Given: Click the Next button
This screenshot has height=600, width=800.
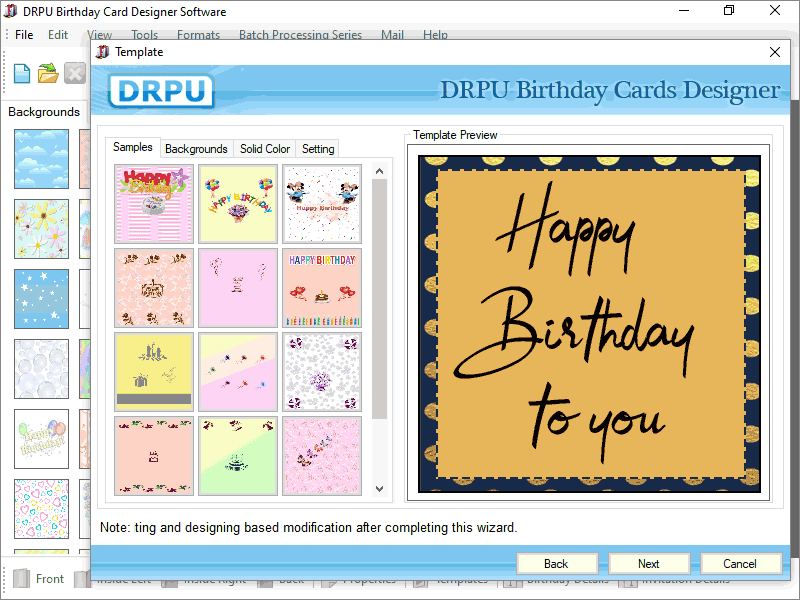Looking at the screenshot, I should [x=648, y=564].
